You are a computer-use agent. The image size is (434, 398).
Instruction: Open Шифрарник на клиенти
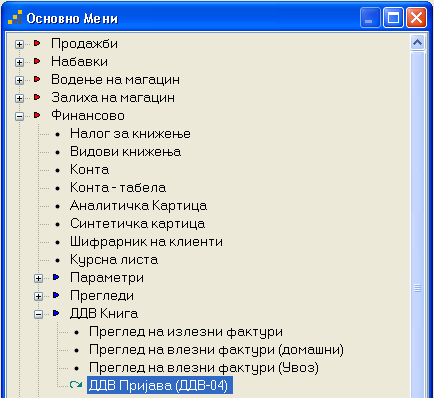(x=146, y=242)
